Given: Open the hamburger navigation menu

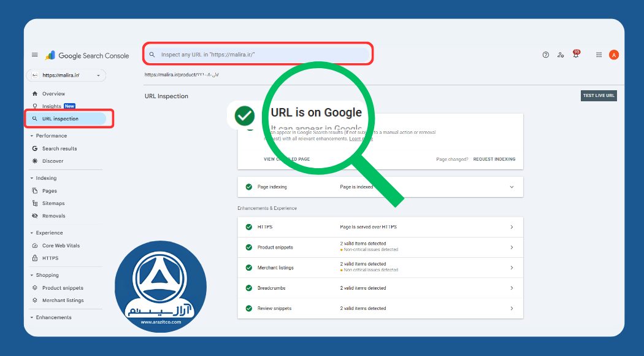Looking at the screenshot, I should 35,55.
